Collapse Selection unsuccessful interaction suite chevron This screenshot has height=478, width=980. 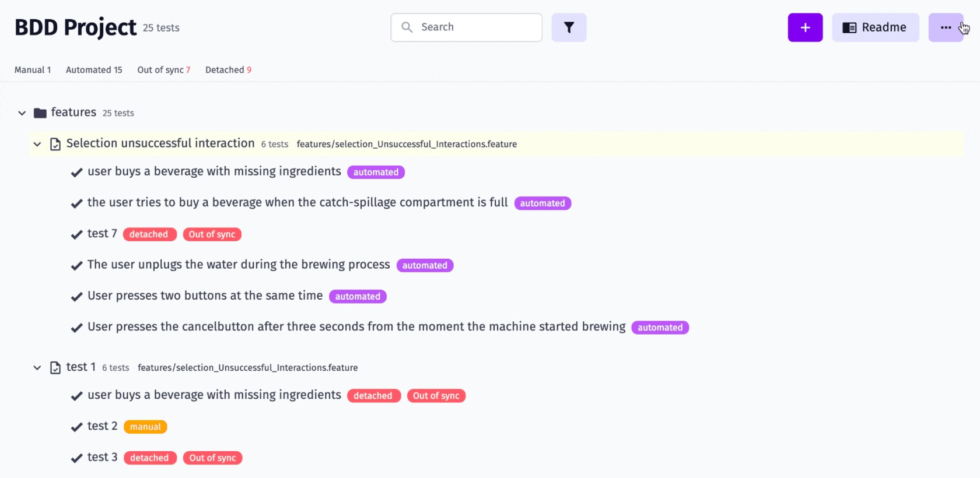click(x=37, y=144)
